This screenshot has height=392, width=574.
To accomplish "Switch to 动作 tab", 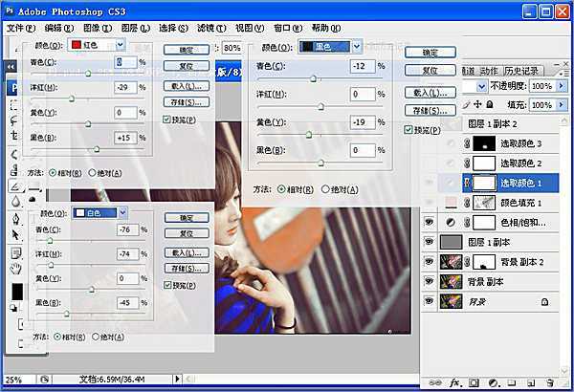I will pos(489,71).
